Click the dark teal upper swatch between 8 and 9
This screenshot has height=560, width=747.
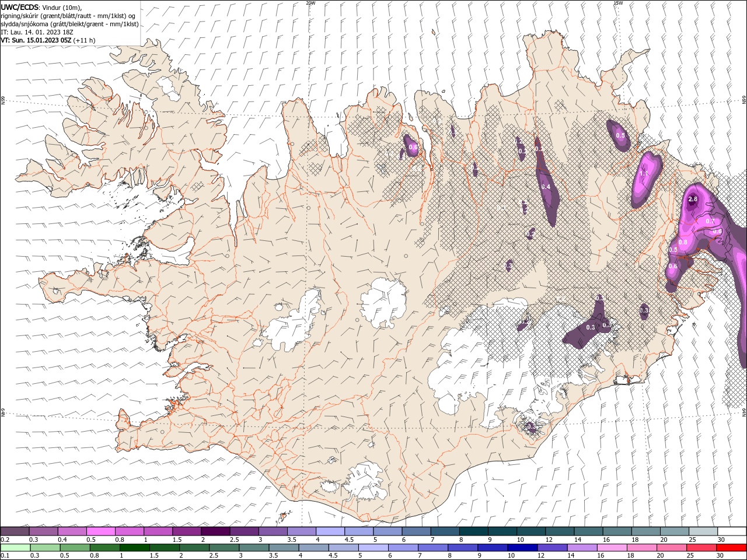point(473,531)
